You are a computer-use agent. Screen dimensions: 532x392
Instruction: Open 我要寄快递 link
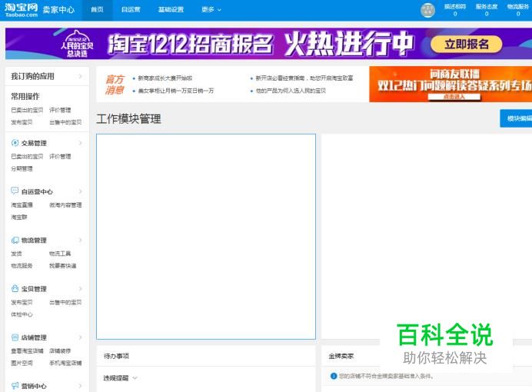63,265
